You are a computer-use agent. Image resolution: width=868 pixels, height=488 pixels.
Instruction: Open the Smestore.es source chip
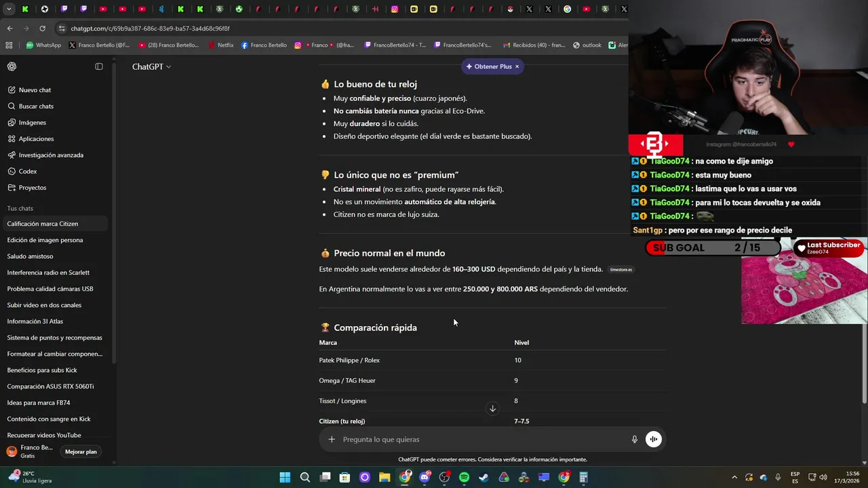pos(621,270)
